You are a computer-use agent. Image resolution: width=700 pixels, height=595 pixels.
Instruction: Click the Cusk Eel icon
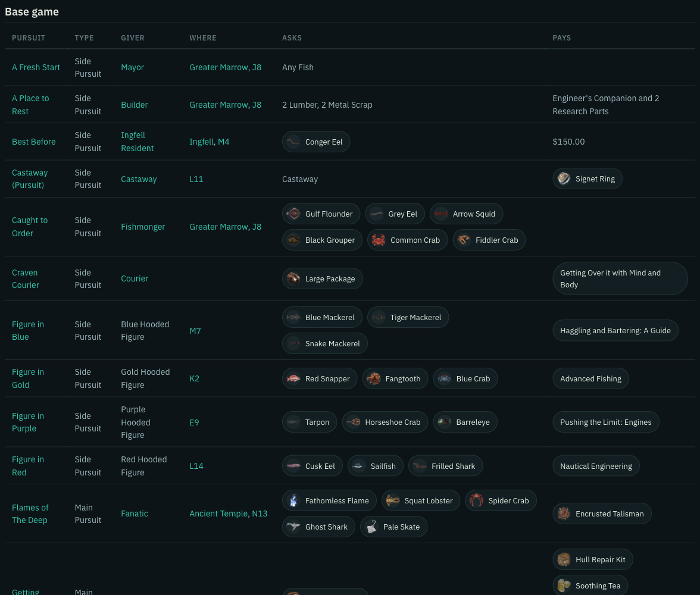(293, 466)
